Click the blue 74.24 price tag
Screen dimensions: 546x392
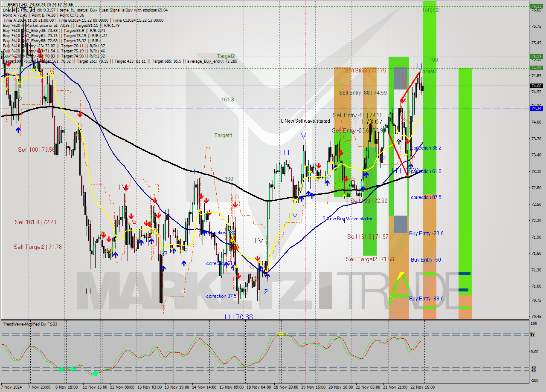click(536, 109)
